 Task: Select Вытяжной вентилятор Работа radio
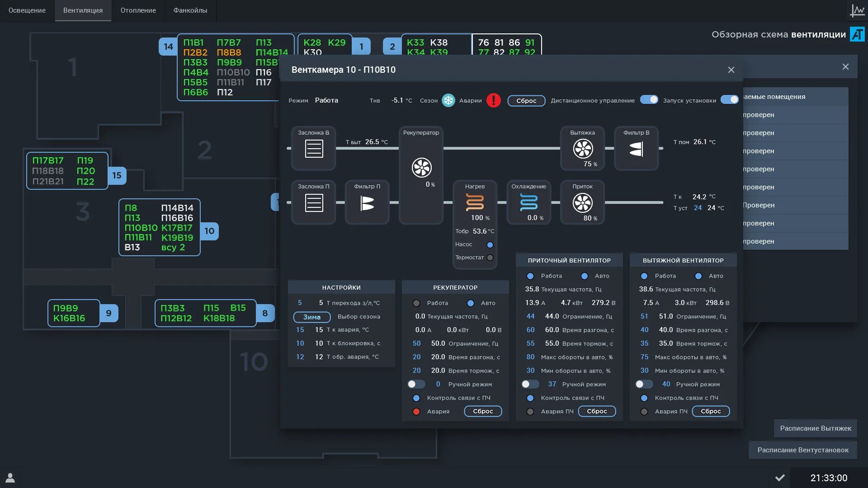pos(644,276)
